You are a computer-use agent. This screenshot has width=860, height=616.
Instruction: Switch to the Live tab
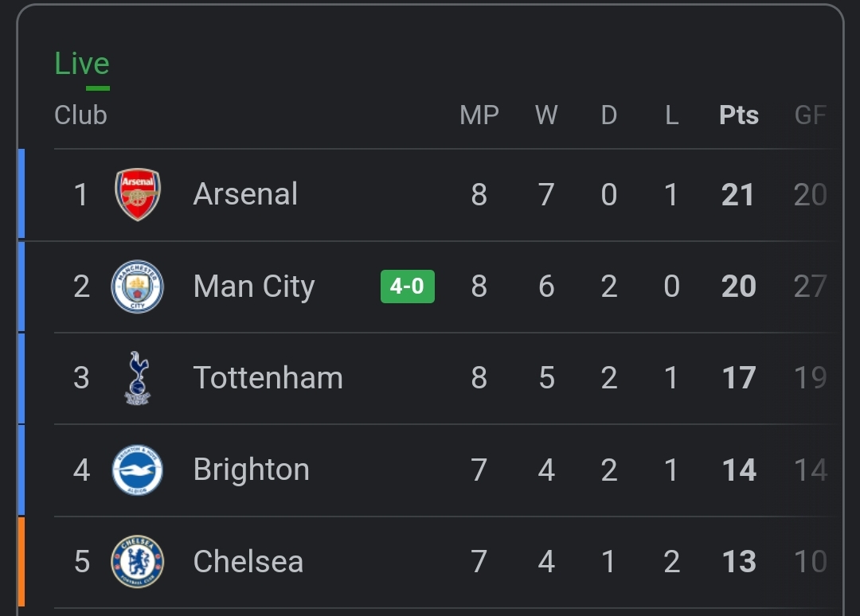(82, 64)
